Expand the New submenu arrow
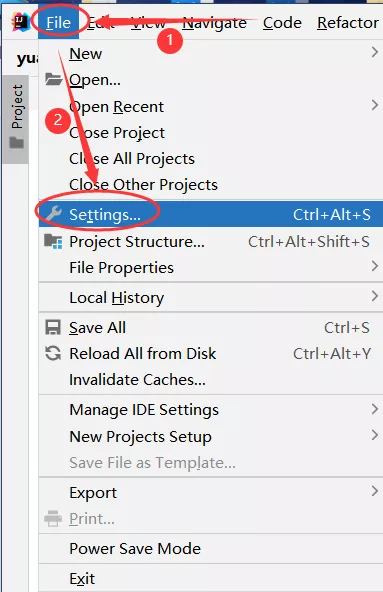Image resolution: width=383 pixels, height=592 pixels. pyautogui.click(x=374, y=52)
